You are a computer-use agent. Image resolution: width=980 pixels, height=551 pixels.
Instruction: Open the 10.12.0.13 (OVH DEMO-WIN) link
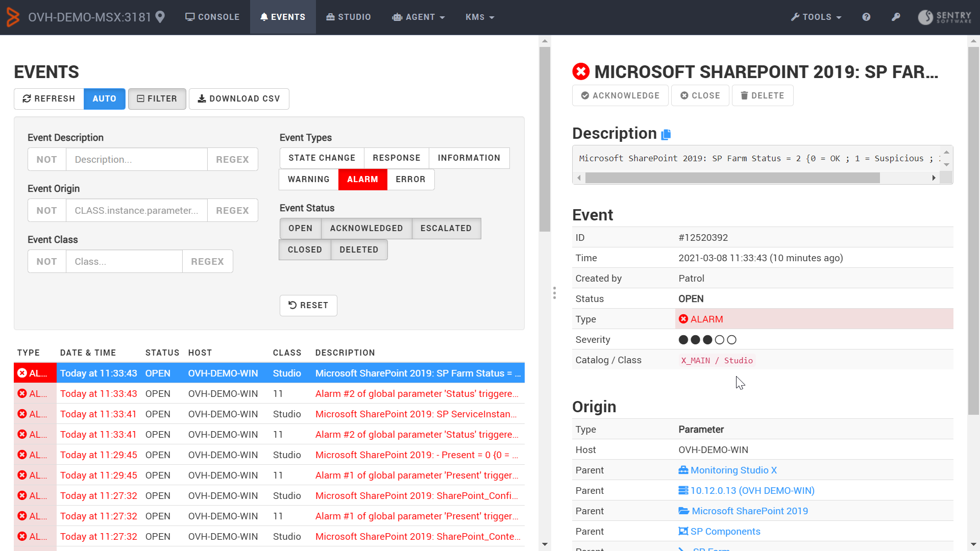click(x=752, y=490)
